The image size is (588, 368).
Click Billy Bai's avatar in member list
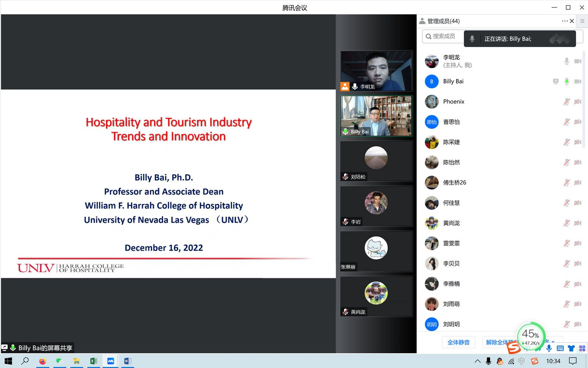(432, 81)
